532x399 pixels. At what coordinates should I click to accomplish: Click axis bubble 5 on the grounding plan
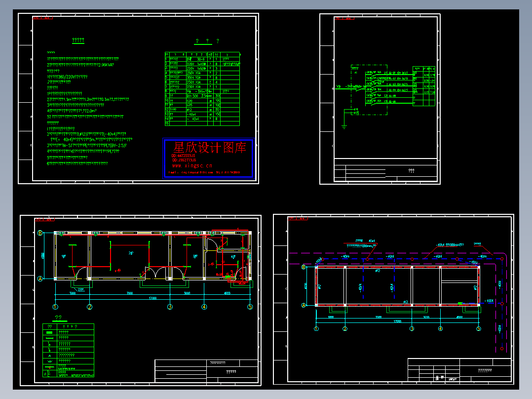tap(479, 328)
